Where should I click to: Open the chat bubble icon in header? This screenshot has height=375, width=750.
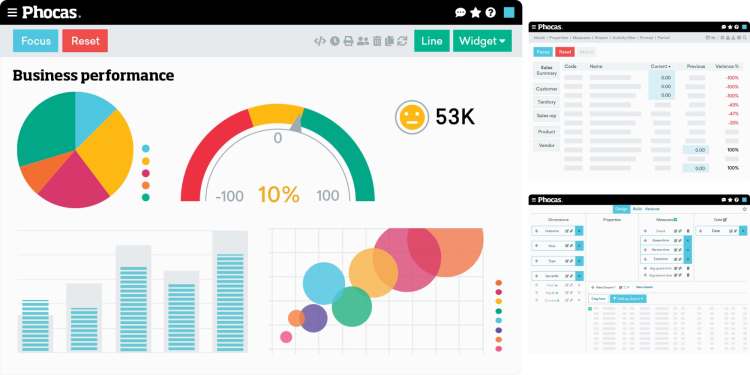coord(460,12)
